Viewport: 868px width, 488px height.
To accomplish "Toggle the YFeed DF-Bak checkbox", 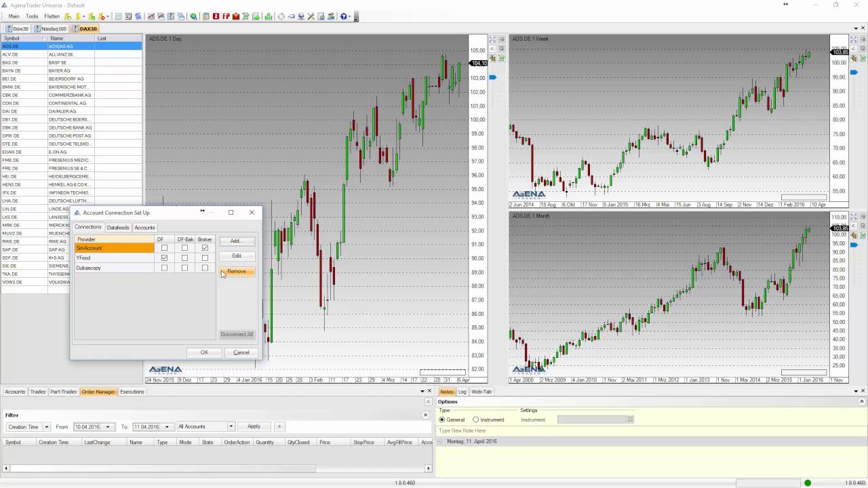I will pos(184,258).
